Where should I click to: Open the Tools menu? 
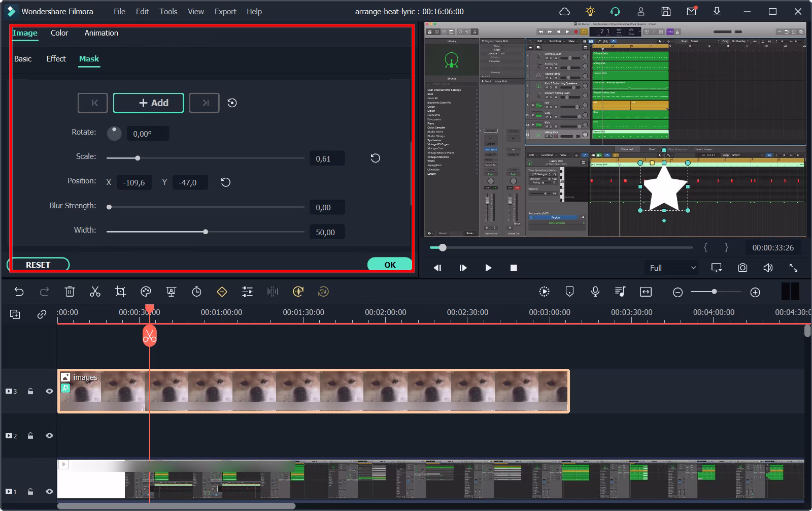coord(168,11)
